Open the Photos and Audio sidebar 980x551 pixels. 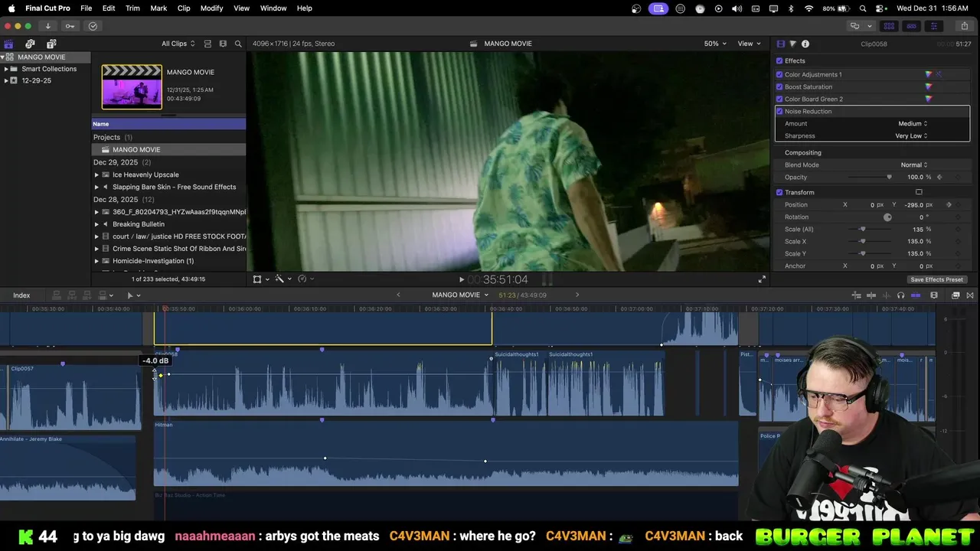[x=30, y=44]
